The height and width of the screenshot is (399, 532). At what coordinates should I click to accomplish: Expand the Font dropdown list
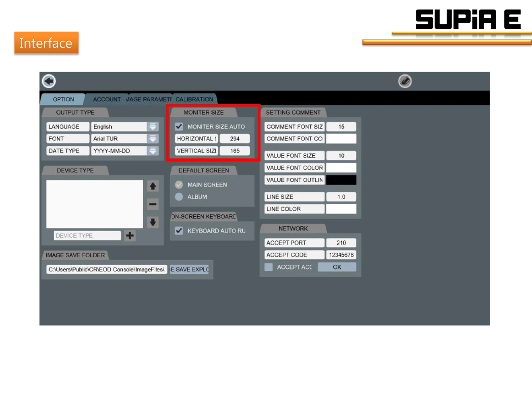click(153, 139)
